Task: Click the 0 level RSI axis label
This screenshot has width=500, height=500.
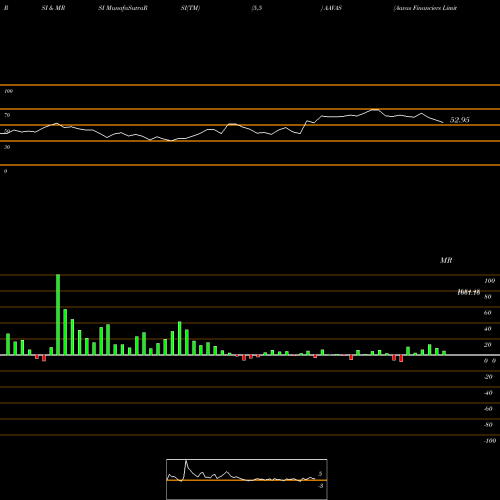Action: (5, 171)
